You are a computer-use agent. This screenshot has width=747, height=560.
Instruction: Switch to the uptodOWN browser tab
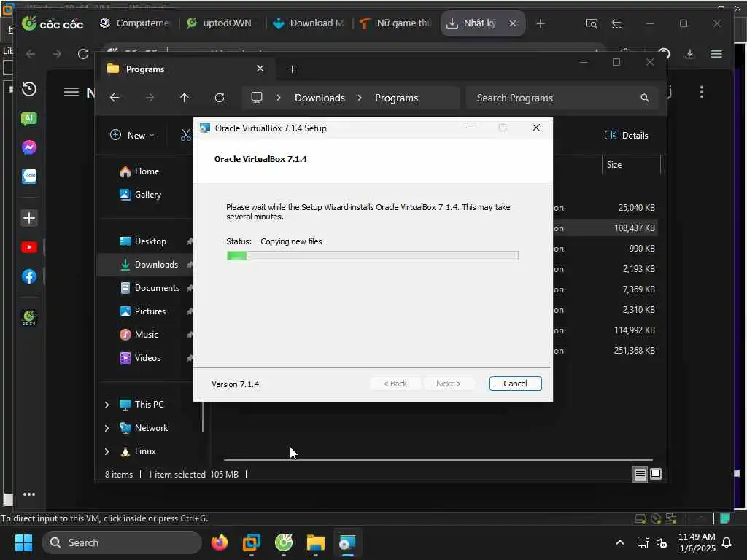pos(220,23)
